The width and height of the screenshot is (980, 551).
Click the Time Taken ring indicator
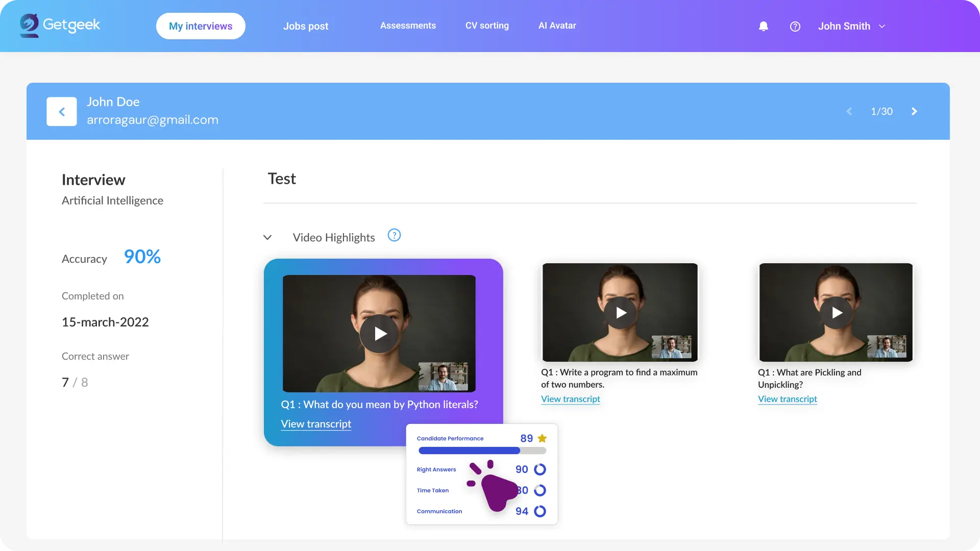click(x=540, y=490)
